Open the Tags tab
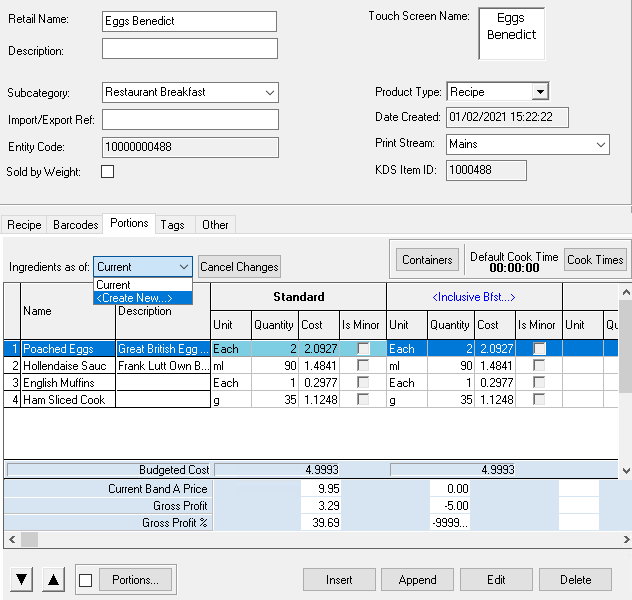Viewport: 632px width, 600px height. [x=172, y=225]
